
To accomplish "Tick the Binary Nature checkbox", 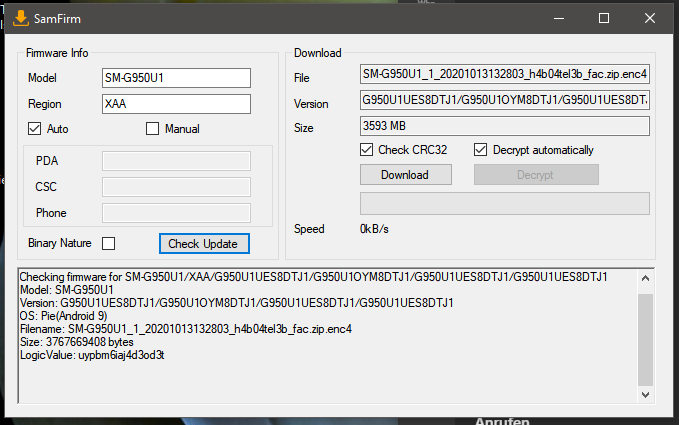I will (x=109, y=243).
